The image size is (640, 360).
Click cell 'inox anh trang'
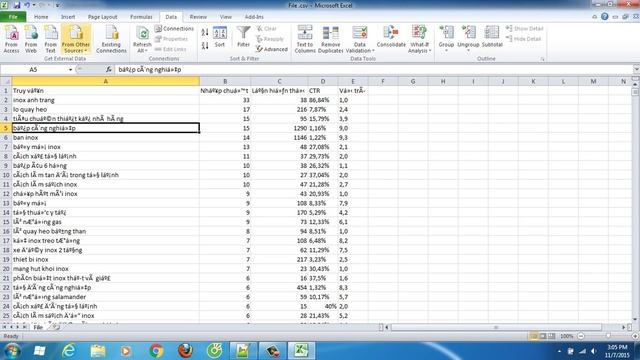(106, 100)
